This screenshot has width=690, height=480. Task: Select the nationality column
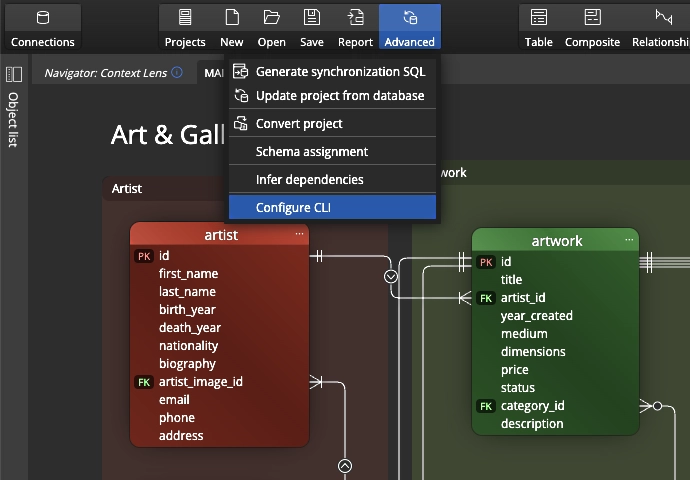click(188, 346)
